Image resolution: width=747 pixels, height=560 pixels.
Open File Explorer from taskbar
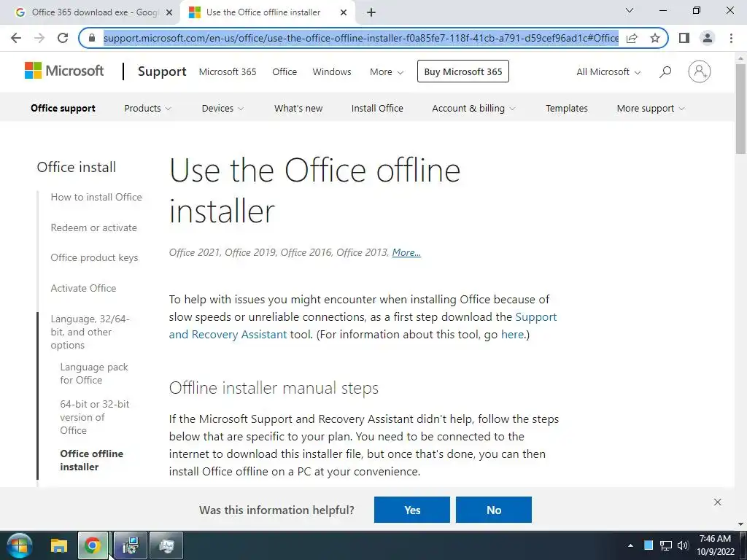59,545
